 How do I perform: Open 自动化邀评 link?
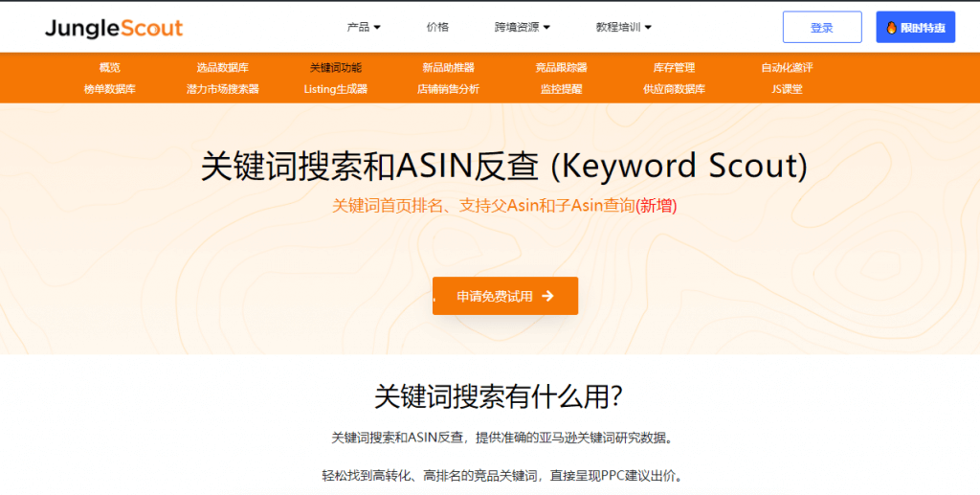click(x=787, y=67)
